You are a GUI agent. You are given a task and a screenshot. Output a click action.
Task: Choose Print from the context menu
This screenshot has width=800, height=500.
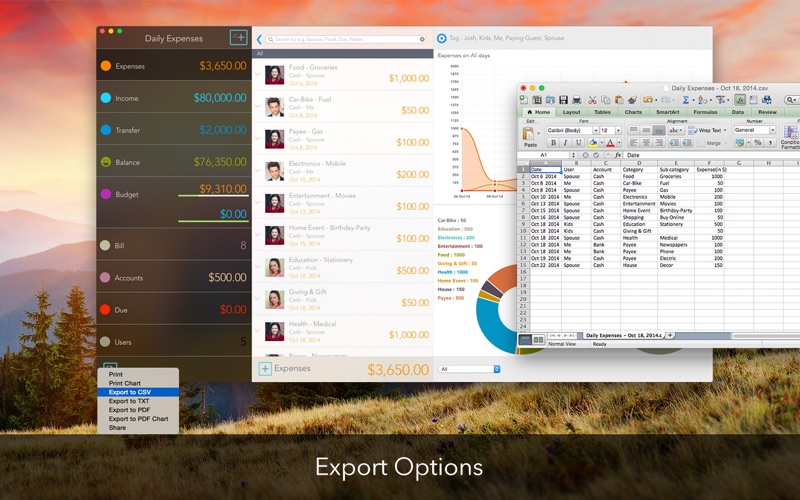[138, 374]
